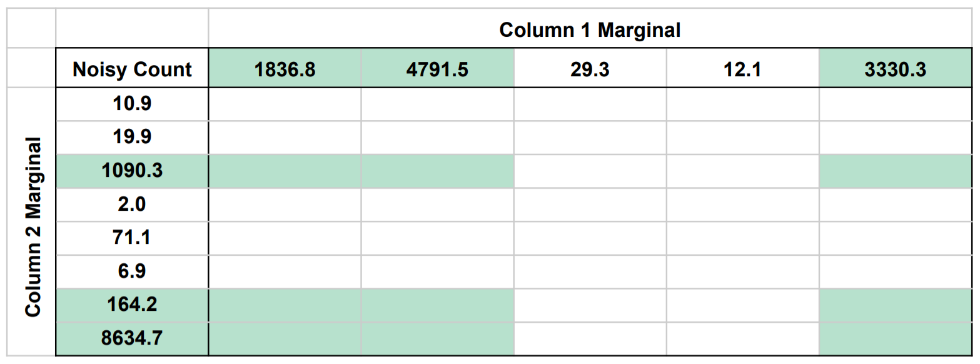Click the 29.3 marginal cell
Image resolution: width=980 pixels, height=364 pixels.
coord(590,69)
